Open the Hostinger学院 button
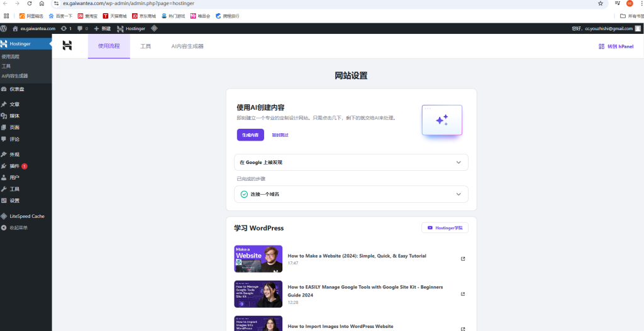The width and height of the screenshot is (644, 331). pyautogui.click(x=445, y=227)
